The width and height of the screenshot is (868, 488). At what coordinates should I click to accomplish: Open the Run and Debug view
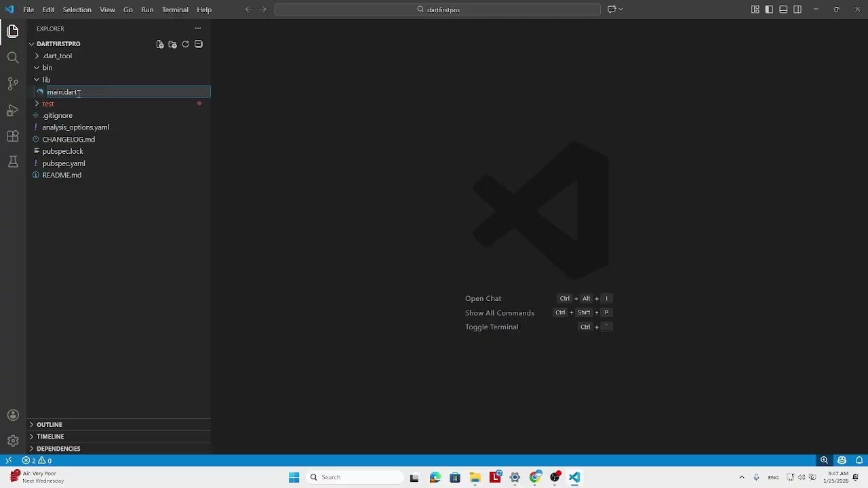13,110
